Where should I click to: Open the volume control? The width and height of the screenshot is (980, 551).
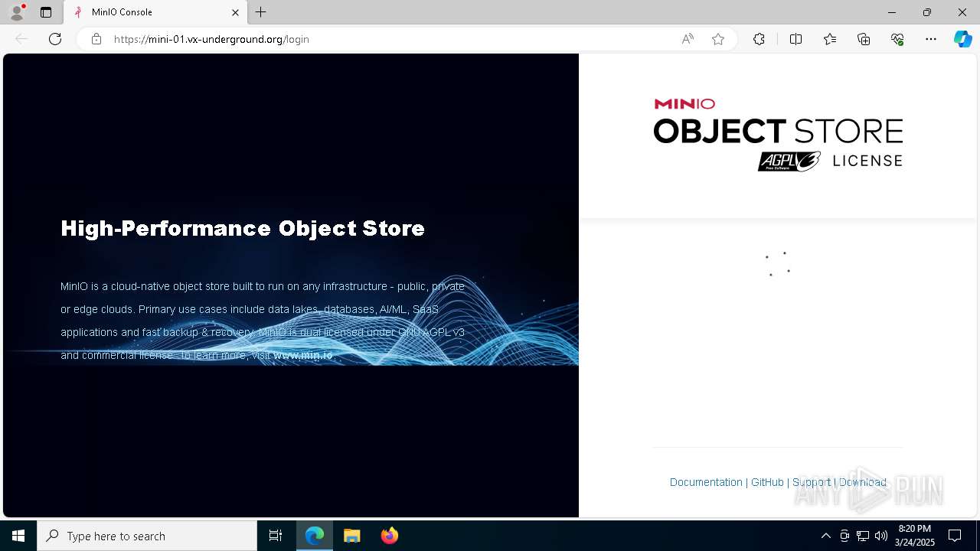click(881, 536)
